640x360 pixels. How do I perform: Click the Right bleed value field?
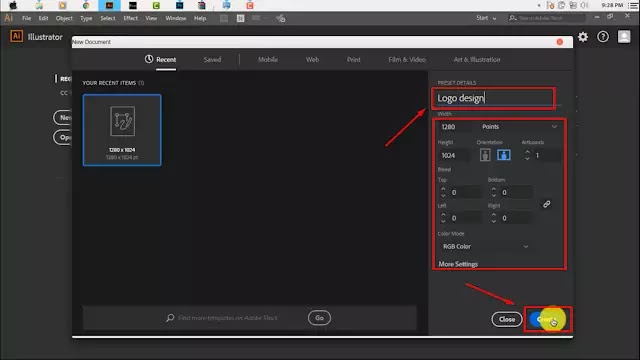point(516,218)
